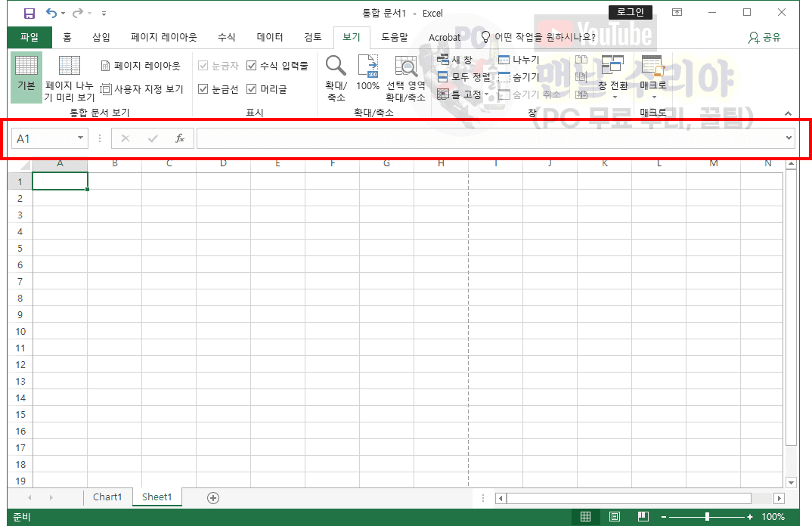812x526 pixels.
Task: Click the zoom slider in status bar
Action: pyautogui.click(x=707, y=517)
